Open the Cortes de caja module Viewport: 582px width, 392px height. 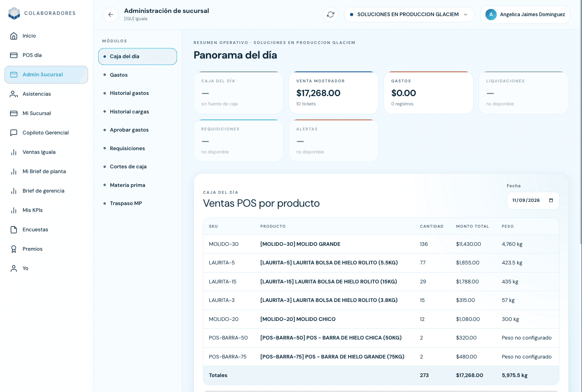click(x=137, y=167)
